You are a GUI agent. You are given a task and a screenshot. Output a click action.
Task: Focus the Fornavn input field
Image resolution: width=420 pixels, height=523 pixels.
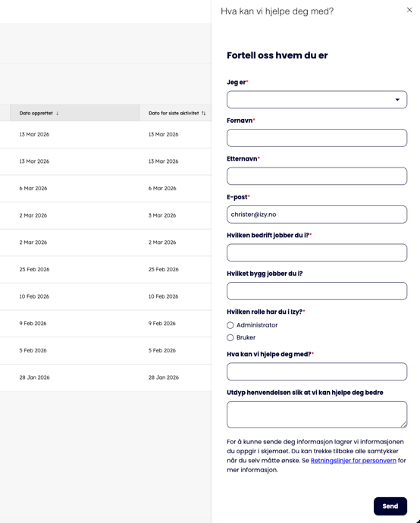click(x=317, y=138)
